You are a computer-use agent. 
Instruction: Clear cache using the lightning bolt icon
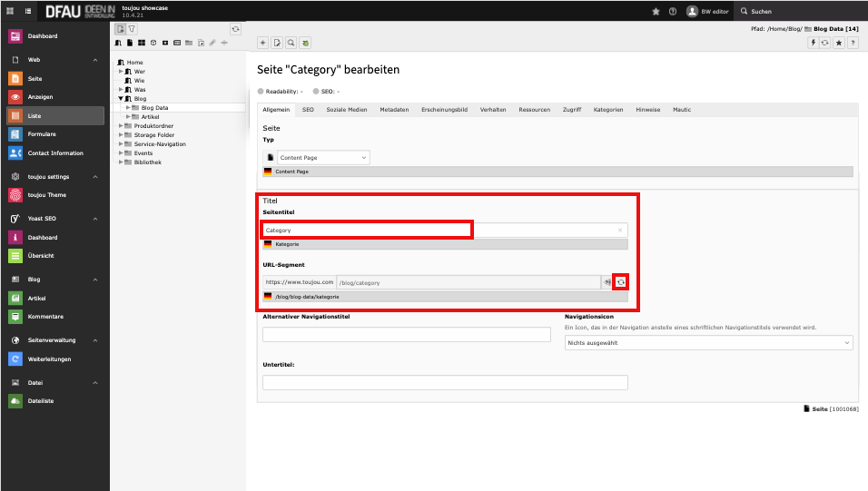[x=814, y=43]
